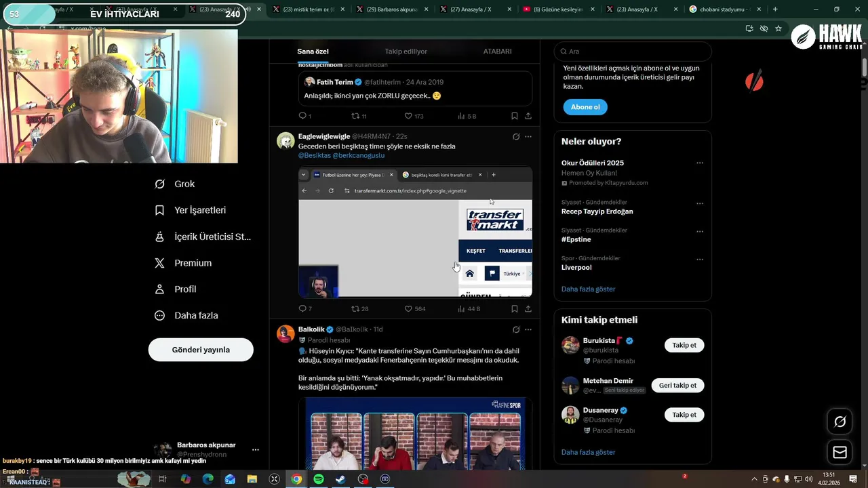868x488 pixels.
Task: Open the Rafine Spor image in Balkolik post
Action: tap(415, 434)
